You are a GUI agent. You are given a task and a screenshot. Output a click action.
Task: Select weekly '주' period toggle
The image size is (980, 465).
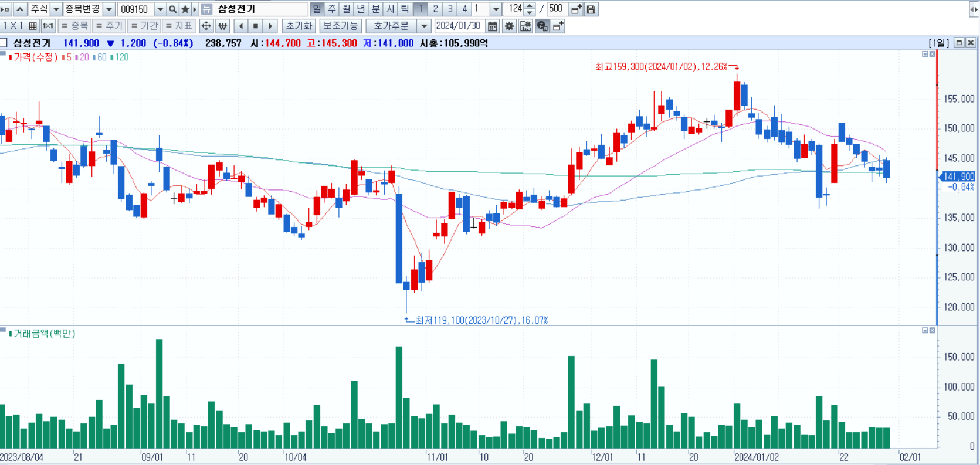coord(332,9)
